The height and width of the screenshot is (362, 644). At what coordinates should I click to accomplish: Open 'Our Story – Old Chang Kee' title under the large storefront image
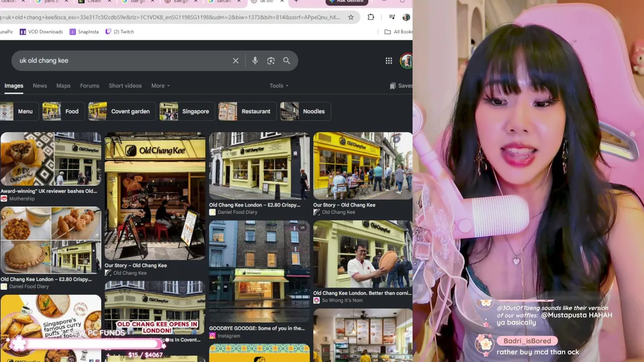pyautogui.click(x=135, y=265)
